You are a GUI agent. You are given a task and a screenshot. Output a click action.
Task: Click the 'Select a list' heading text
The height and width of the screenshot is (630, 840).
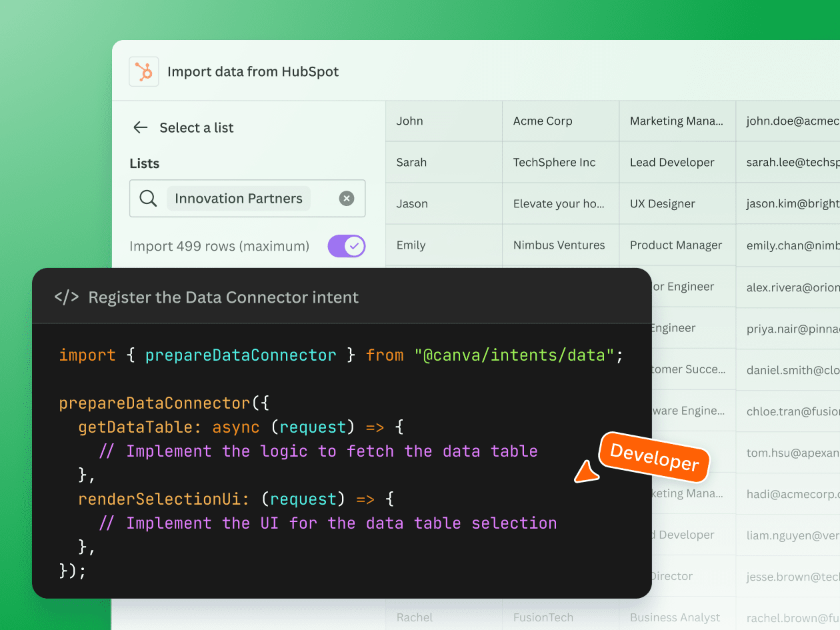(x=197, y=127)
